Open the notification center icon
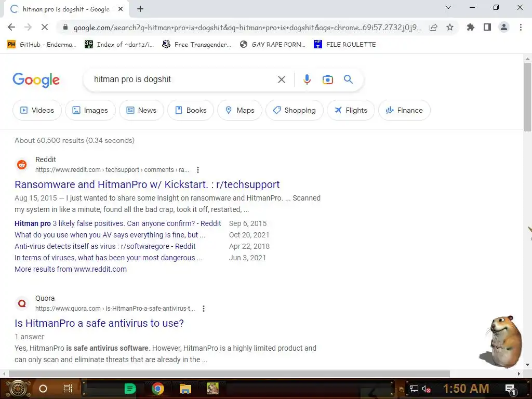Viewport: 532px width, 399px height. point(510,389)
